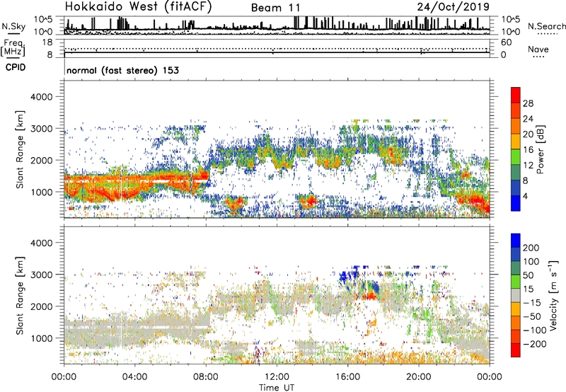
Task: Select the 'Velocity [m s-1]' color bar title
Action: 553,295
